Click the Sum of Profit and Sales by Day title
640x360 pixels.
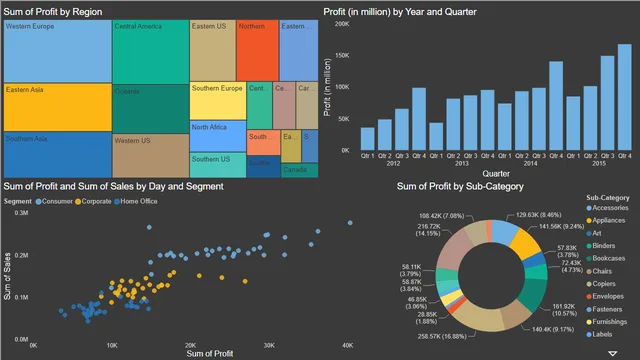click(113, 187)
